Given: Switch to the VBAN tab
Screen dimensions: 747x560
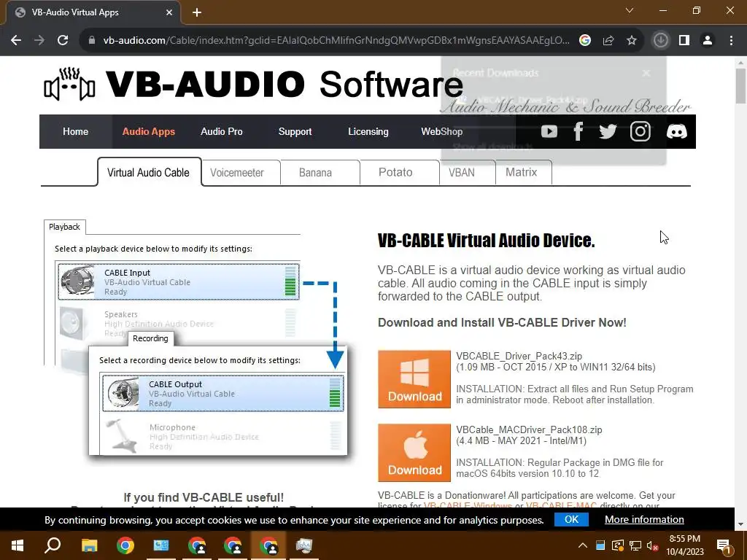Looking at the screenshot, I should point(467,172).
